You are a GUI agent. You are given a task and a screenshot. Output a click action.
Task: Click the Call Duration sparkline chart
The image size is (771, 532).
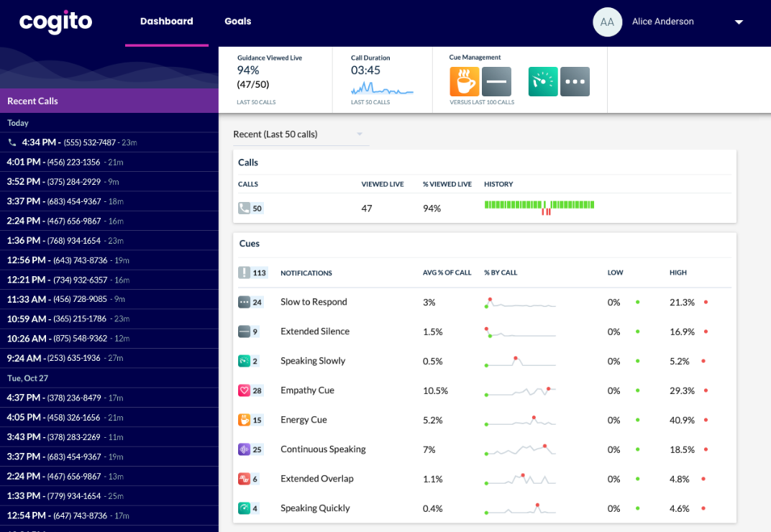click(382, 88)
